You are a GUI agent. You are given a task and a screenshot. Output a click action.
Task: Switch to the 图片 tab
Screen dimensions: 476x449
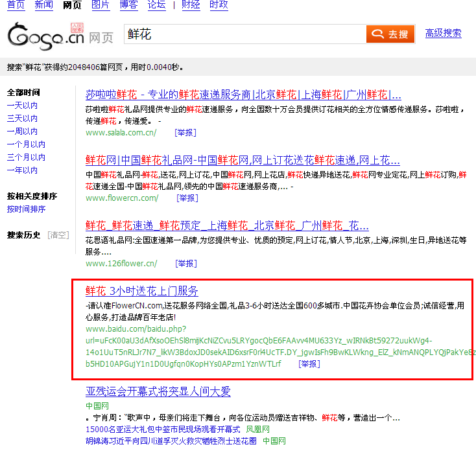click(x=101, y=5)
